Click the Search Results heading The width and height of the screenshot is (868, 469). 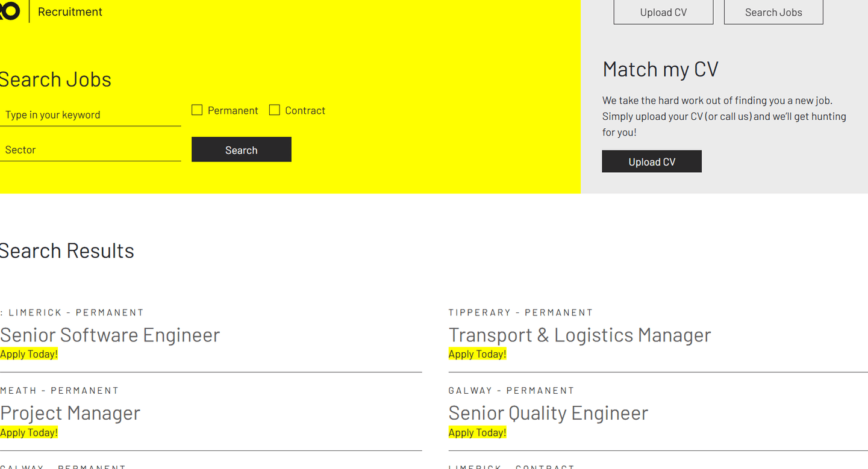coord(67,250)
